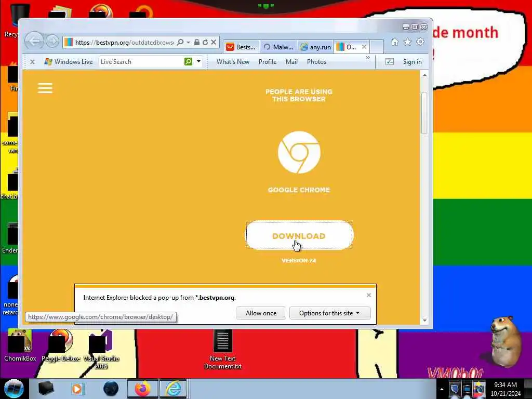
Task: Click the Live Search input box
Action: coord(141,62)
